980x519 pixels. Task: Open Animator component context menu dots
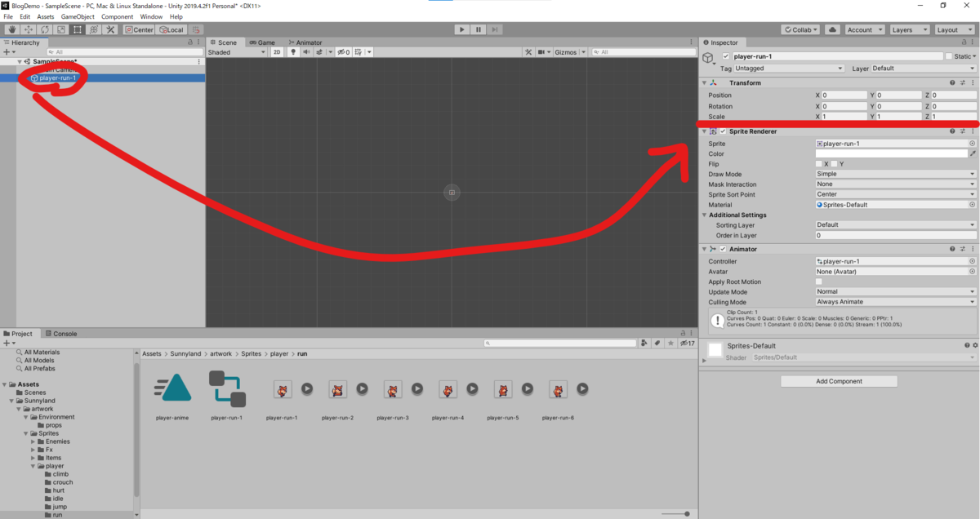point(973,248)
